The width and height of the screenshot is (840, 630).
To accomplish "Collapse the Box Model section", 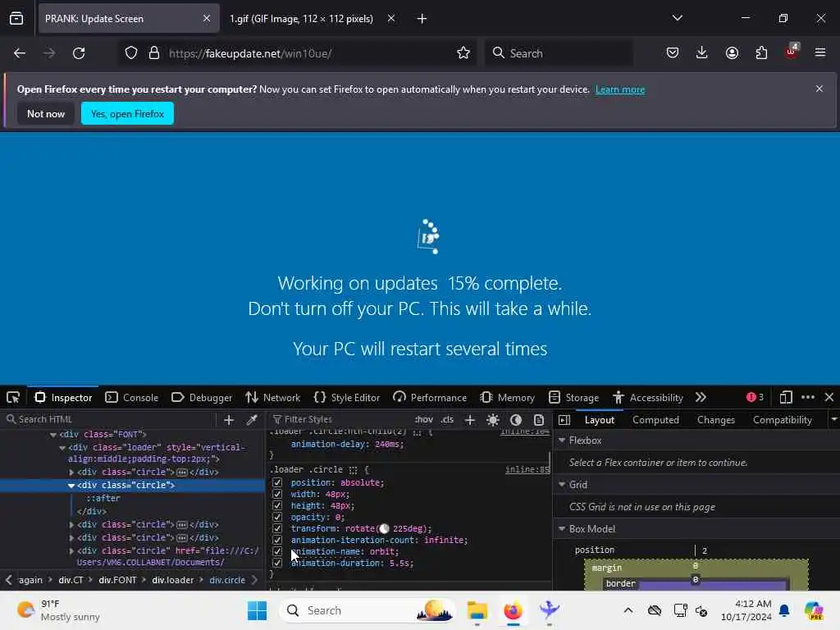I will [562, 529].
